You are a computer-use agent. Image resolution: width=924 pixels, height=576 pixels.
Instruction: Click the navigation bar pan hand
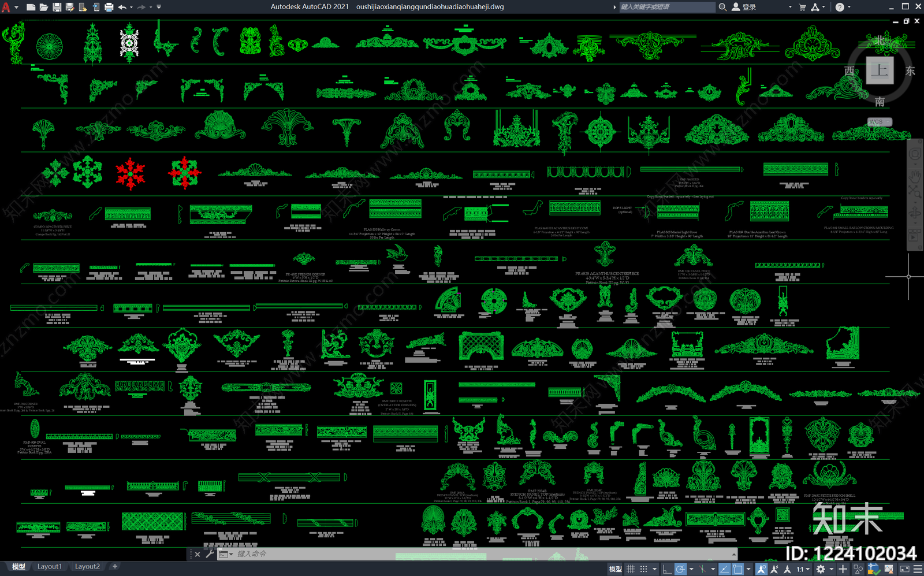[915, 176]
